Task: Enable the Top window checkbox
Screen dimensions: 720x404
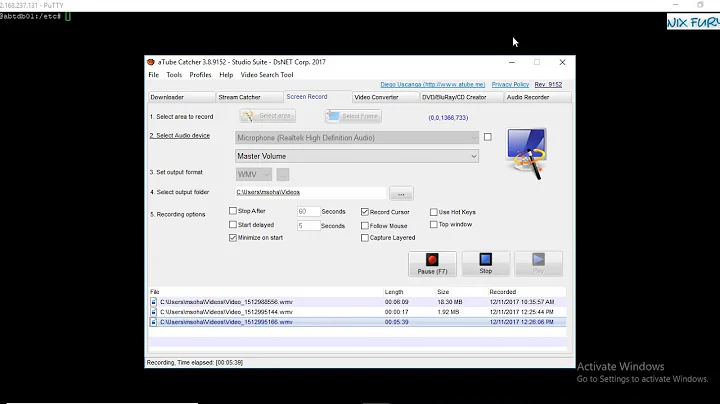Action: coord(433,224)
